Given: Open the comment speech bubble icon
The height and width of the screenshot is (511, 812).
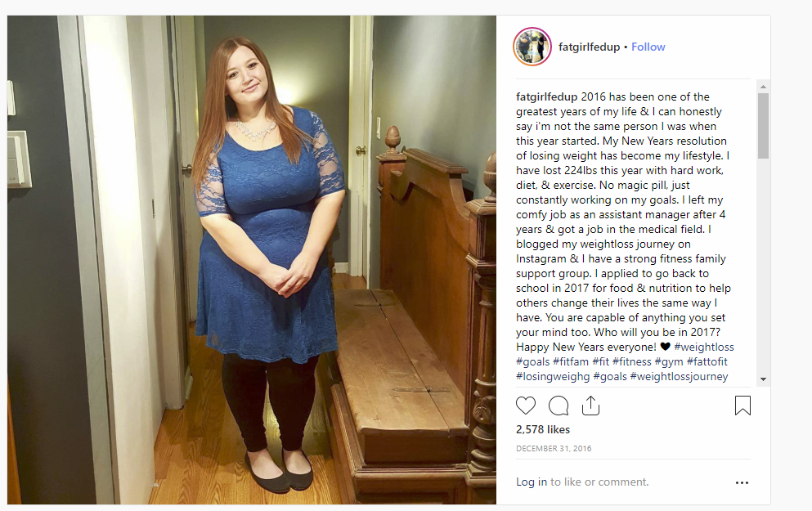Looking at the screenshot, I should [x=559, y=406].
